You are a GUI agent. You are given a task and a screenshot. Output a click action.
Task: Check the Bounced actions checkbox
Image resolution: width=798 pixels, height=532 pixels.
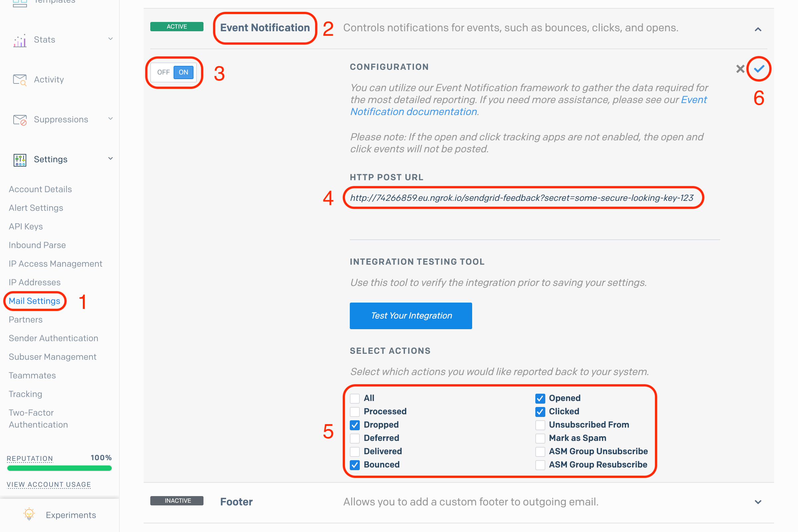point(354,464)
